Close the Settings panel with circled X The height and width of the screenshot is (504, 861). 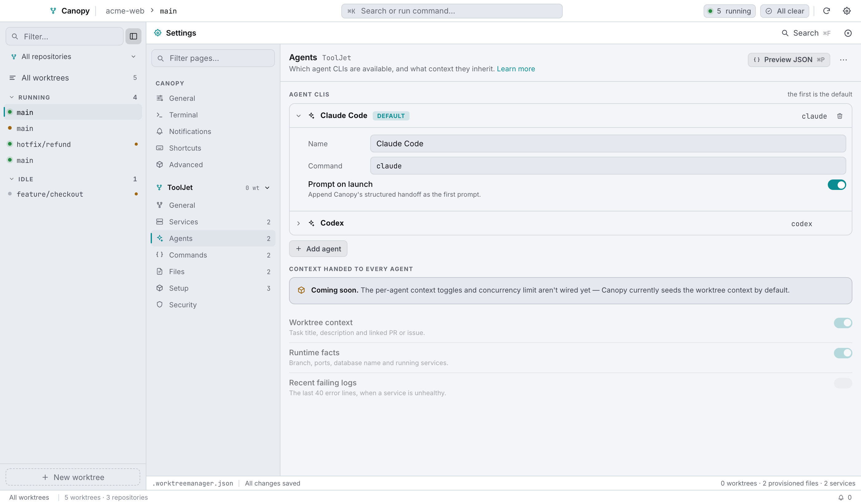click(x=848, y=33)
